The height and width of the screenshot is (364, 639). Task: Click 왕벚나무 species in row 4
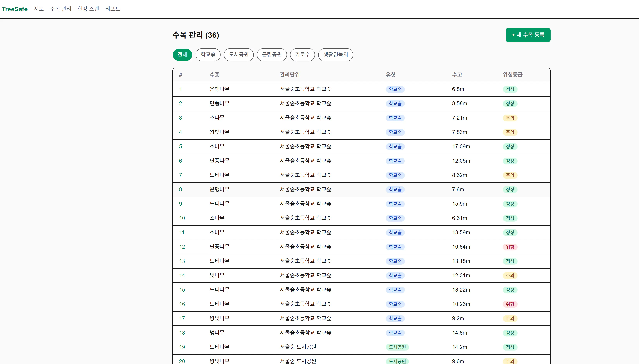click(x=219, y=132)
